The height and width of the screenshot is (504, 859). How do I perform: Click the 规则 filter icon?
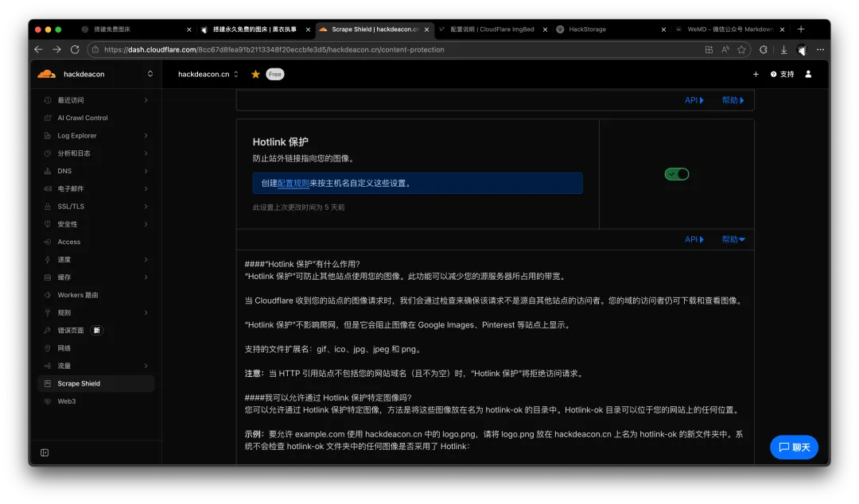(48, 312)
